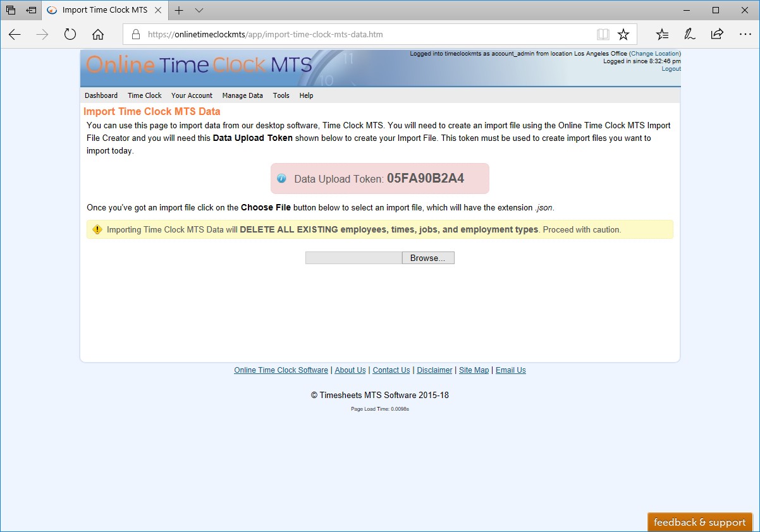Click the Timesheets MTS Software copyright text
This screenshot has height=532, width=760.
[x=380, y=396]
